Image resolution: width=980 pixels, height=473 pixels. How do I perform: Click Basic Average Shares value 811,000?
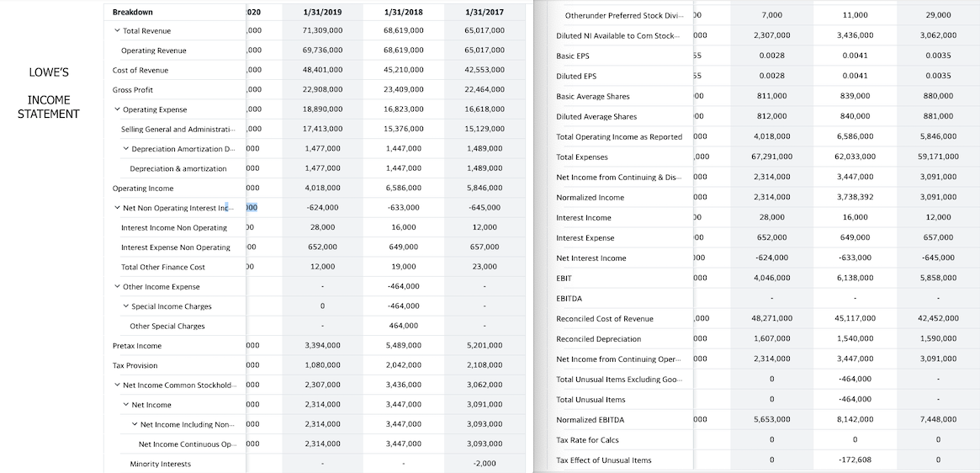coord(772,97)
